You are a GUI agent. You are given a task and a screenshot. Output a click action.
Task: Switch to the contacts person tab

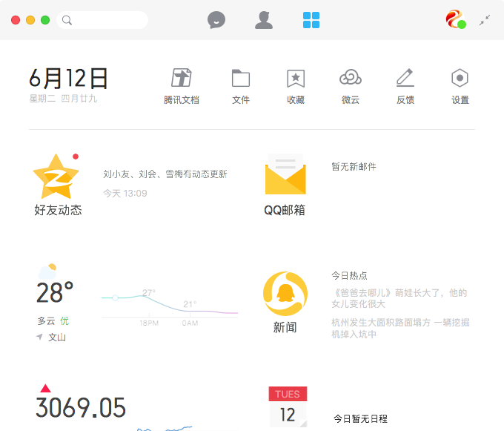click(x=264, y=20)
